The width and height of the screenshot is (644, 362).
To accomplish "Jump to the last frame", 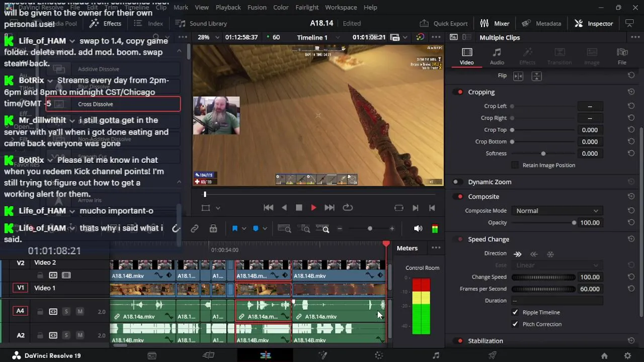I will pos(329,208).
